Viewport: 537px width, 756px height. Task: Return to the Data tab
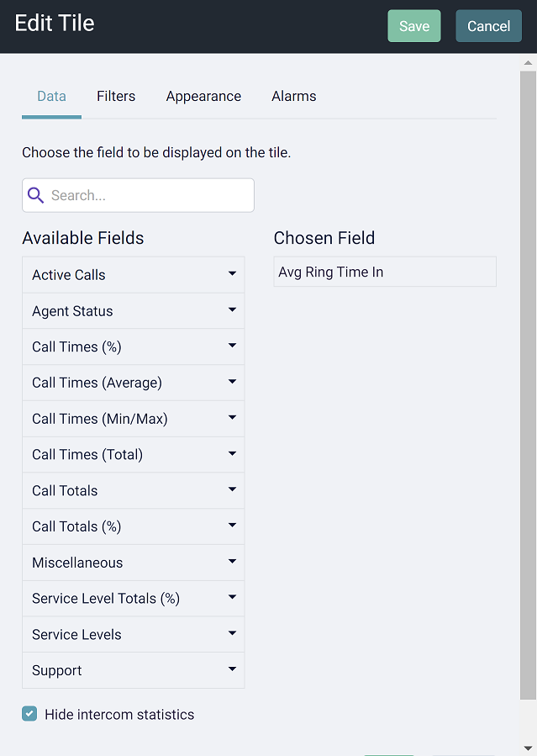point(51,96)
